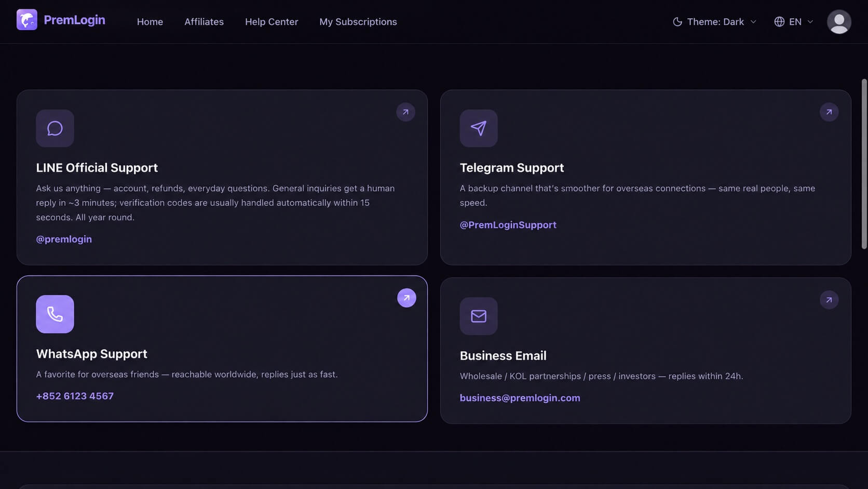Image resolution: width=868 pixels, height=489 pixels.
Task: Go to the Home page
Action: [x=150, y=22]
